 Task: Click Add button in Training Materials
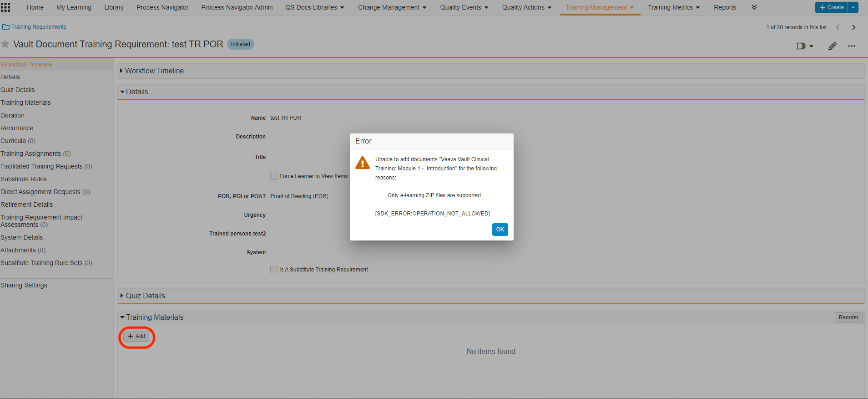pos(136,336)
